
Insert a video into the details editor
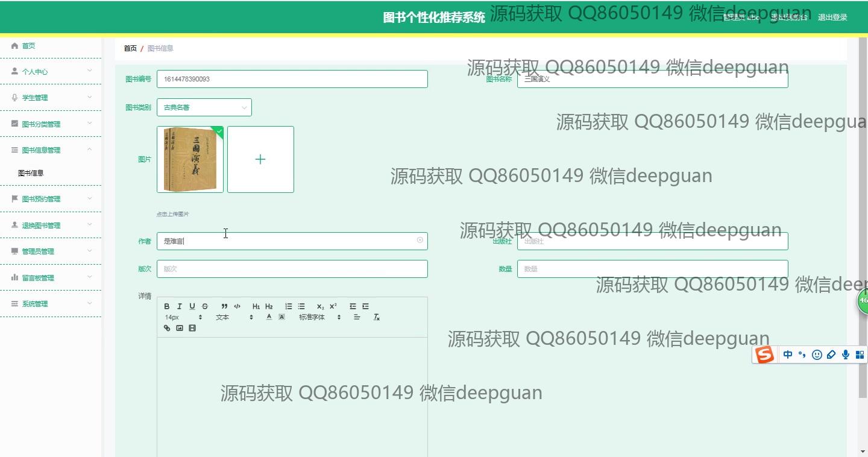[192, 328]
